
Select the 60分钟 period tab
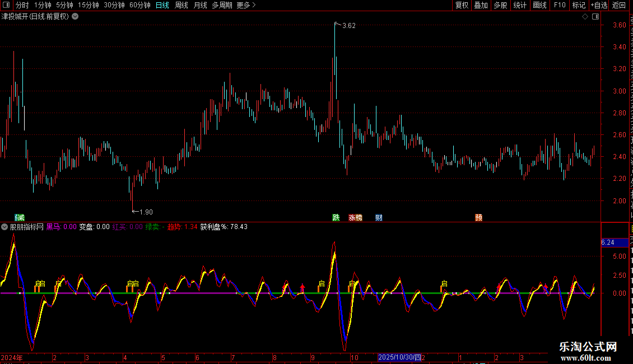tap(140, 5)
